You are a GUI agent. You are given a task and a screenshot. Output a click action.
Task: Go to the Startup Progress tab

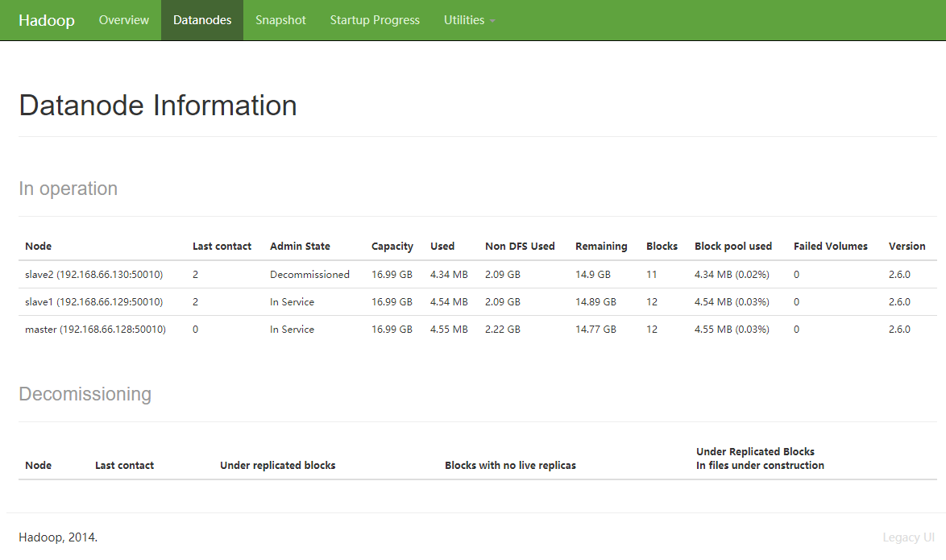pos(375,20)
